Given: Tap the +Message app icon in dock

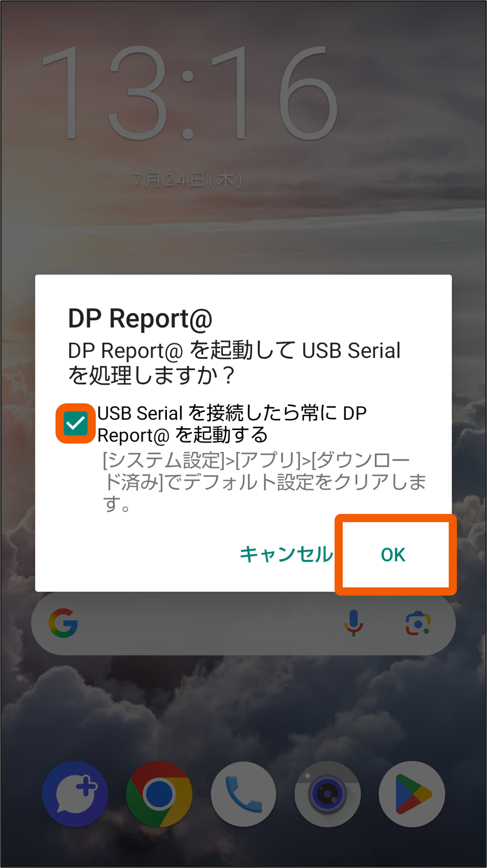Looking at the screenshot, I should pyautogui.click(x=75, y=794).
